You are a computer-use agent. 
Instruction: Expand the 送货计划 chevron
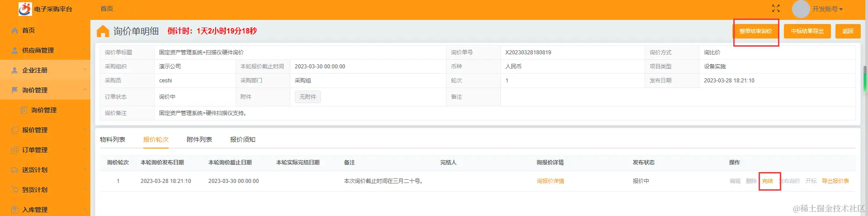pyautogui.click(x=85, y=169)
